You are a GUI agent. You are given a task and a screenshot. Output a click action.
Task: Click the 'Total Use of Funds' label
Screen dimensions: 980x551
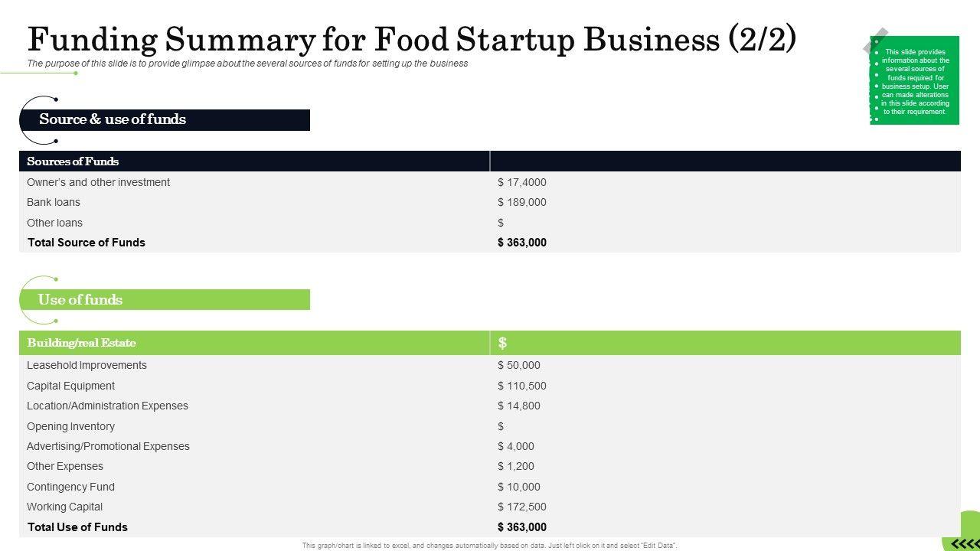77,527
